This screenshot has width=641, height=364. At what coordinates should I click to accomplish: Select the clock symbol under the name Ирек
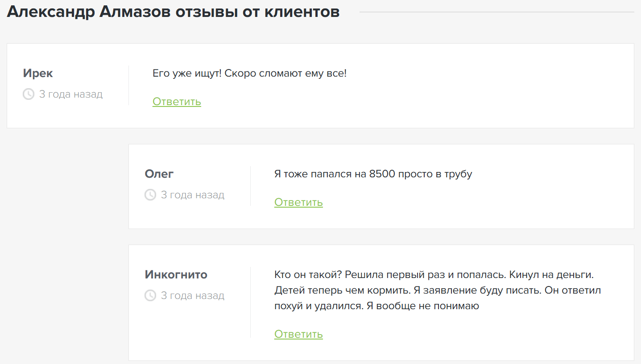29,94
